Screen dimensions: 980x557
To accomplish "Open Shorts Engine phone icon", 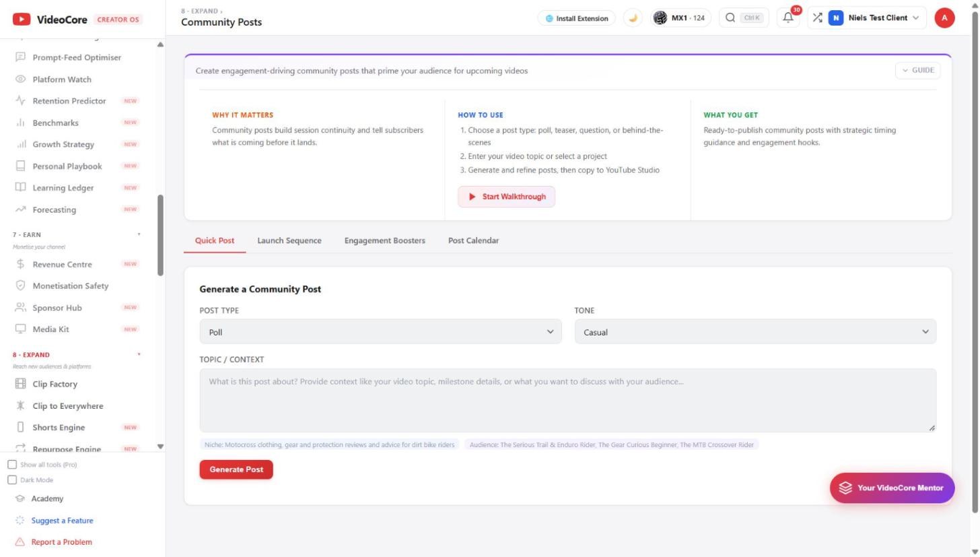I will pyautogui.click(x=20, y=427).
